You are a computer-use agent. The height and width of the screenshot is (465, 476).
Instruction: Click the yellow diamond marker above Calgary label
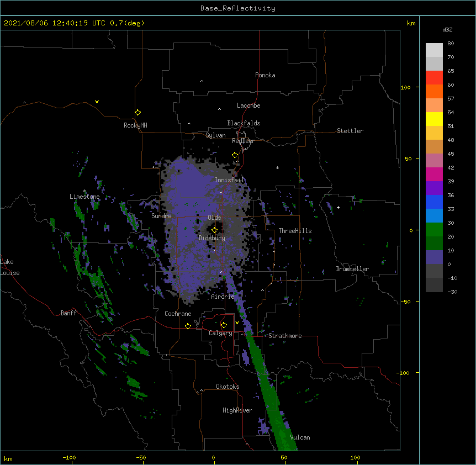pos(224,325)
